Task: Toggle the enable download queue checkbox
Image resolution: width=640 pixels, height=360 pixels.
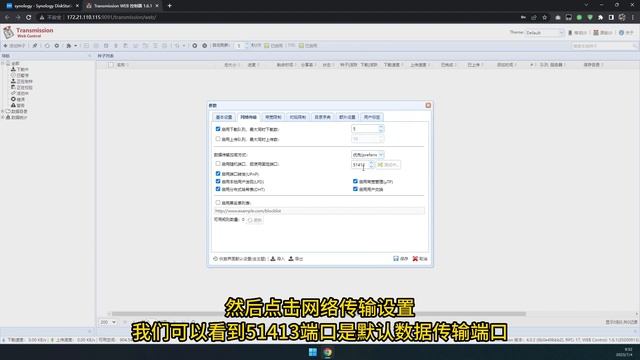Action: coord(218,129)
